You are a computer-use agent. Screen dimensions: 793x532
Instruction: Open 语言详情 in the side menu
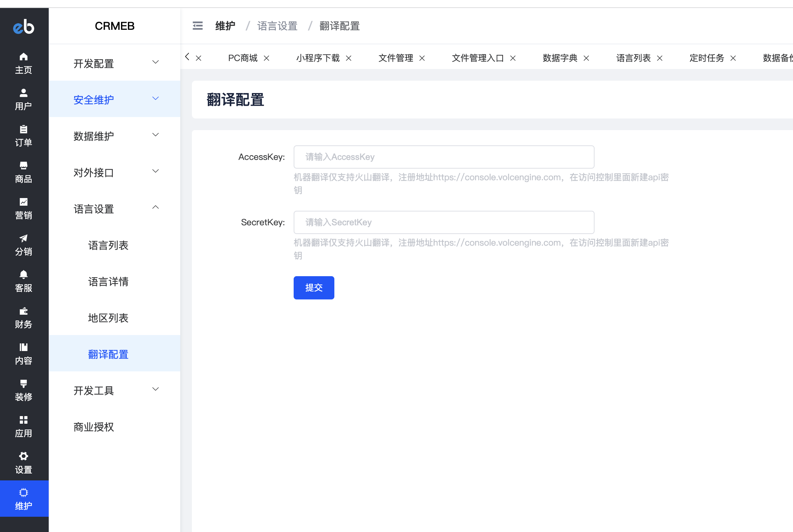click(x=114, y=281)
